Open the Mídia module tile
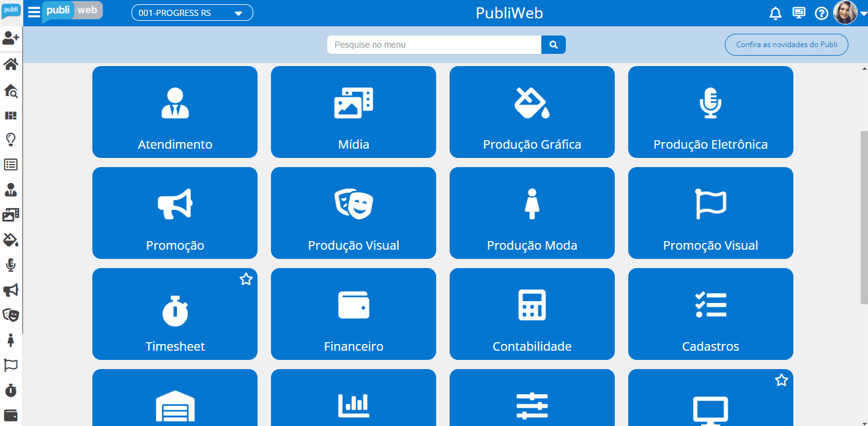The image size is (868, 426). (x=354, y=112)
